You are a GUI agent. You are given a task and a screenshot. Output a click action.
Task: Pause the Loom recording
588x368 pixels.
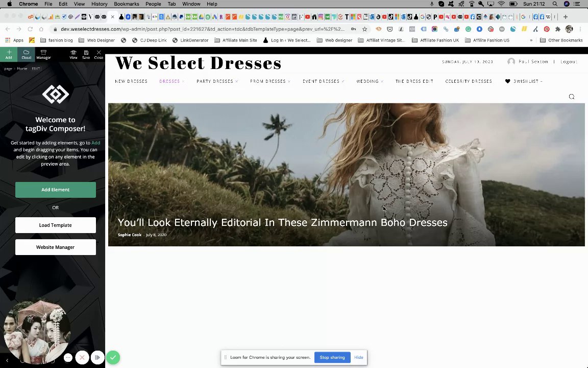(97, 357)
